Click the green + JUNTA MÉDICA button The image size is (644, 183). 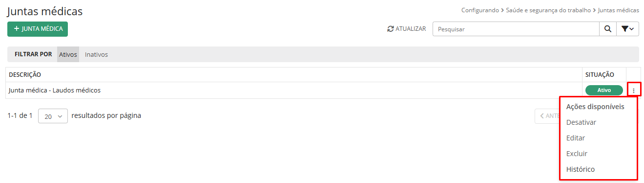(x=38, y=29)
